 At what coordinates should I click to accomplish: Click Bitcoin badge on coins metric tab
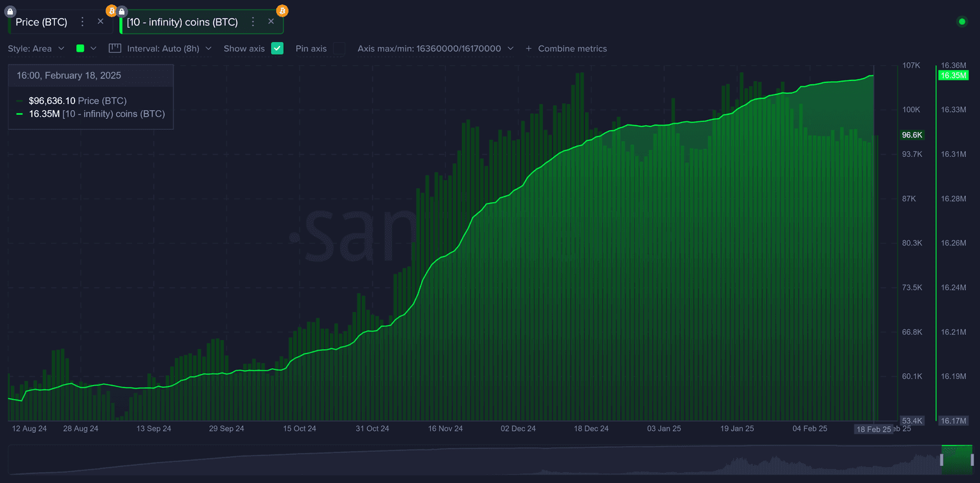[x=282, y=11]
